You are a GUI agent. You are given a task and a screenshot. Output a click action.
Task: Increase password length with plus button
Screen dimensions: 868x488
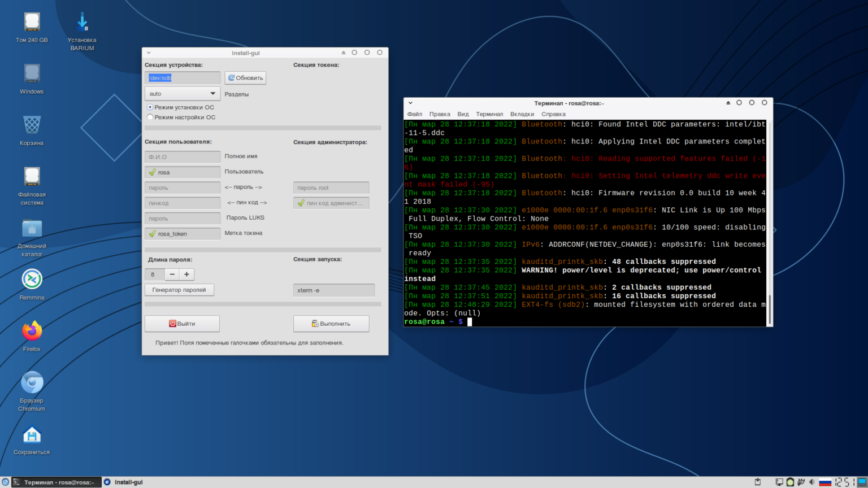tap(186, 274)
